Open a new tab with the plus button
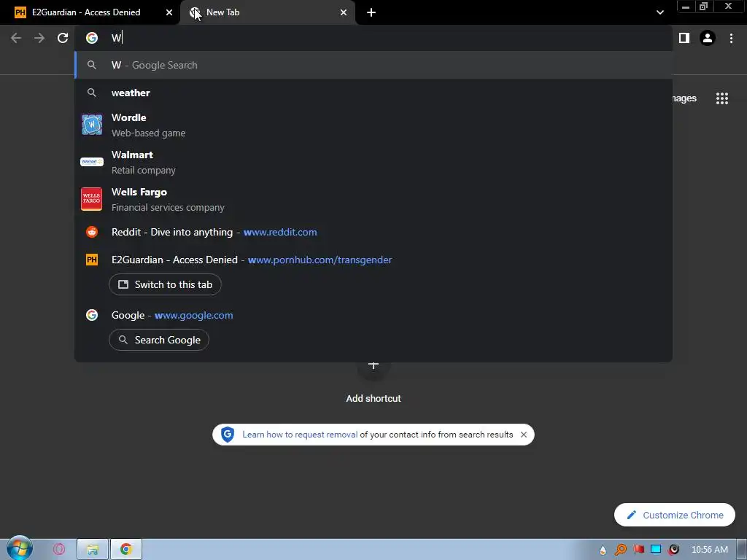Screen dimensions: 747x560 click(371, 12)
